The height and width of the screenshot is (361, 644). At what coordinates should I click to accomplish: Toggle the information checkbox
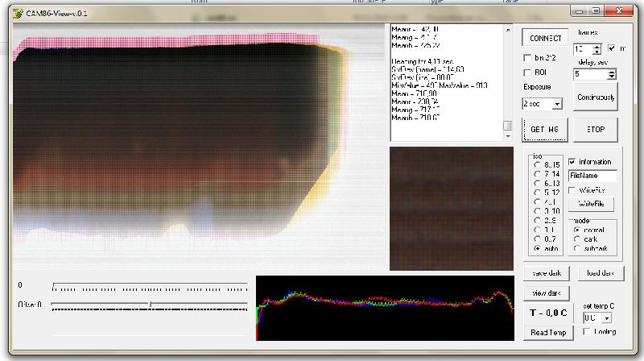[572, 162]
